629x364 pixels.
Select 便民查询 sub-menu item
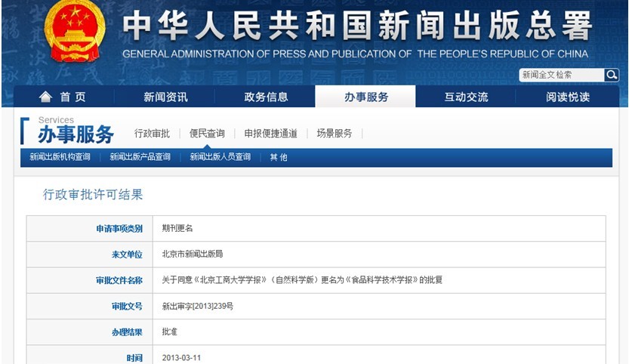(x=207, y=134)
